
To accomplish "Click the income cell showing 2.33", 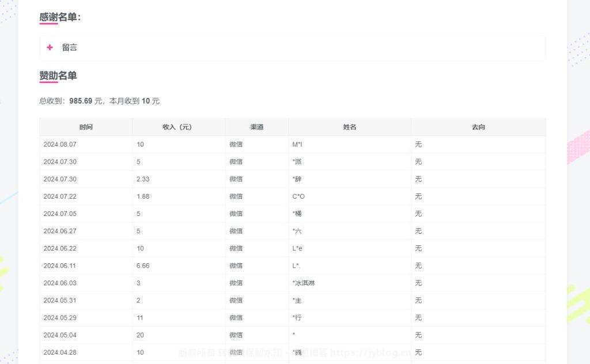I will pyautogui.click(x=143, y=179).
